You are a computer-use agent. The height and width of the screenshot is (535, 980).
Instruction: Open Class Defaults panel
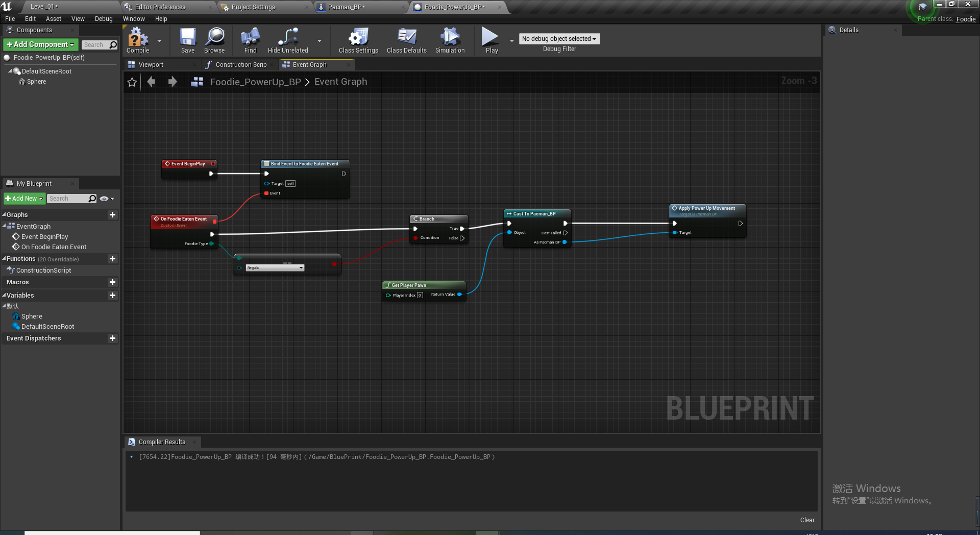(406, 41)
